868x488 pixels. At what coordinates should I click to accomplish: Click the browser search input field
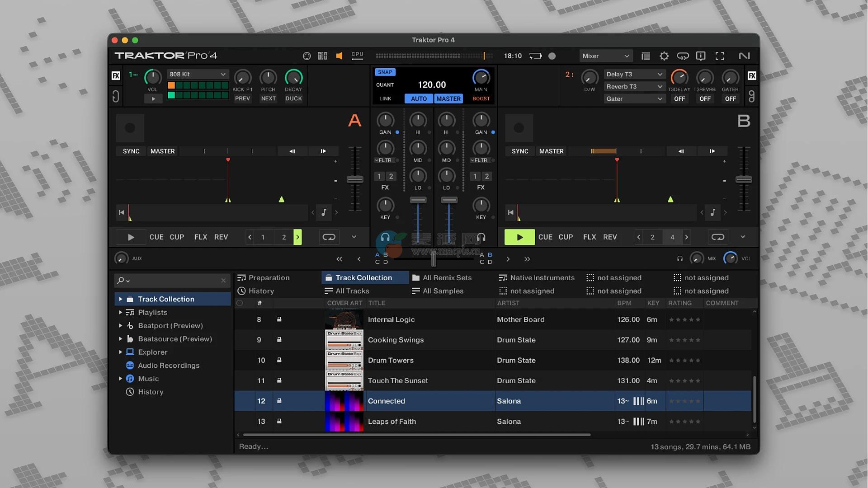tap(174, 281)
